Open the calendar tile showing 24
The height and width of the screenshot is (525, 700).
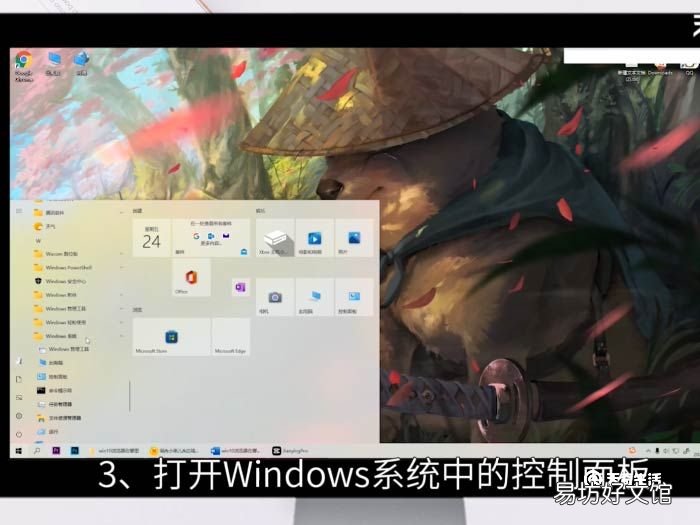click(x=151, y=238)
